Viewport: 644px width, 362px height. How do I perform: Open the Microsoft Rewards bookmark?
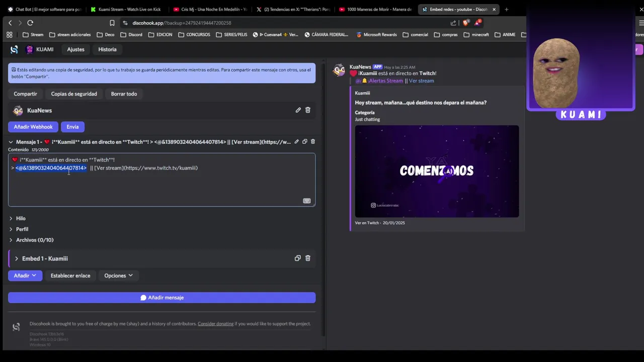coord(376,35)
